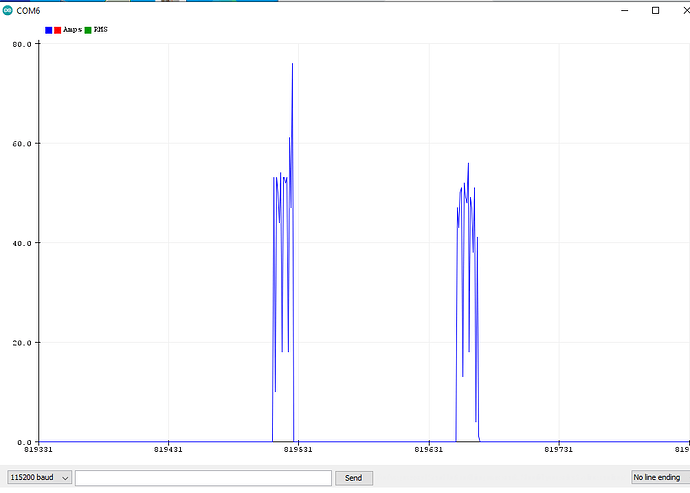Click the 80.0 y-axis label
690x493 pixels.
tap(22, 44)
